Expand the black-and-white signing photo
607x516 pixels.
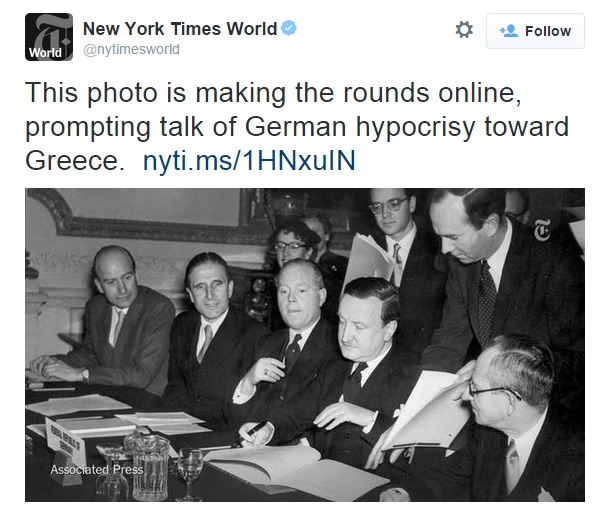pos(305,345)
